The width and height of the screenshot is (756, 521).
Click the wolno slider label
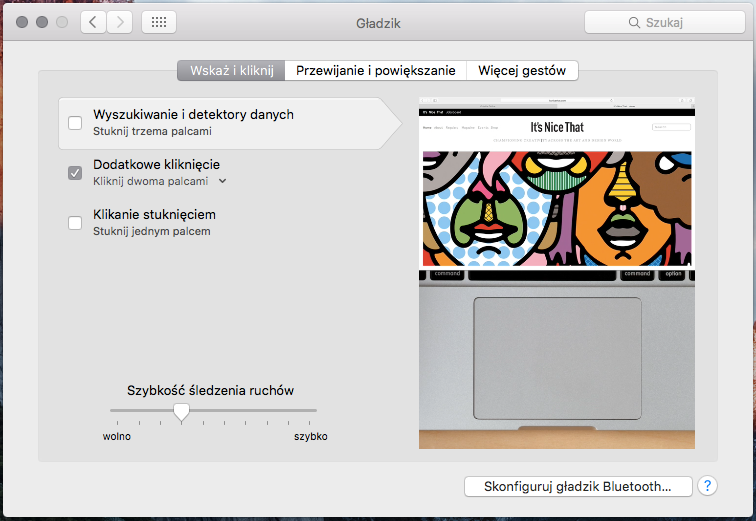[117, 436]
